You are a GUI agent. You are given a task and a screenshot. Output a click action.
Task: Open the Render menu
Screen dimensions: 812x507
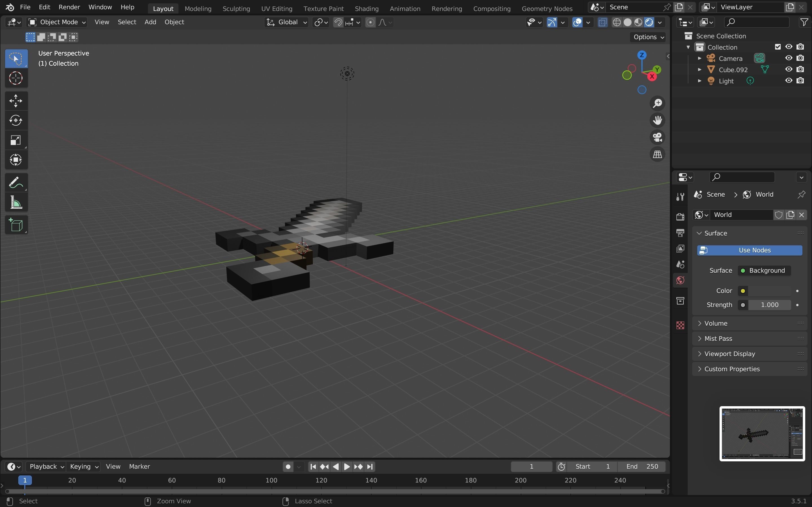[x=69, y=7]
